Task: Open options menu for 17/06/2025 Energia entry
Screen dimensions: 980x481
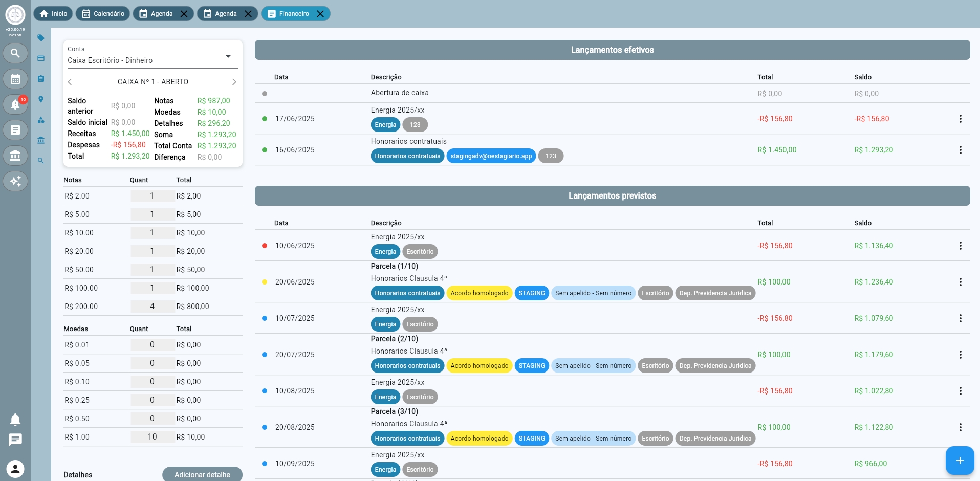Action: click(960, 119)
